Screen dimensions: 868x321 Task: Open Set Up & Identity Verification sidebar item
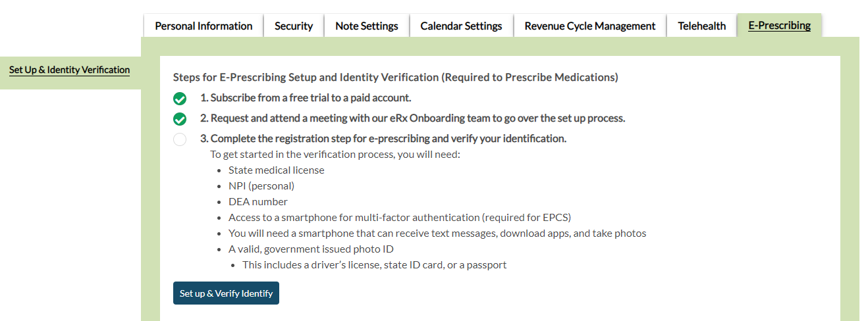tap(69, 70)
